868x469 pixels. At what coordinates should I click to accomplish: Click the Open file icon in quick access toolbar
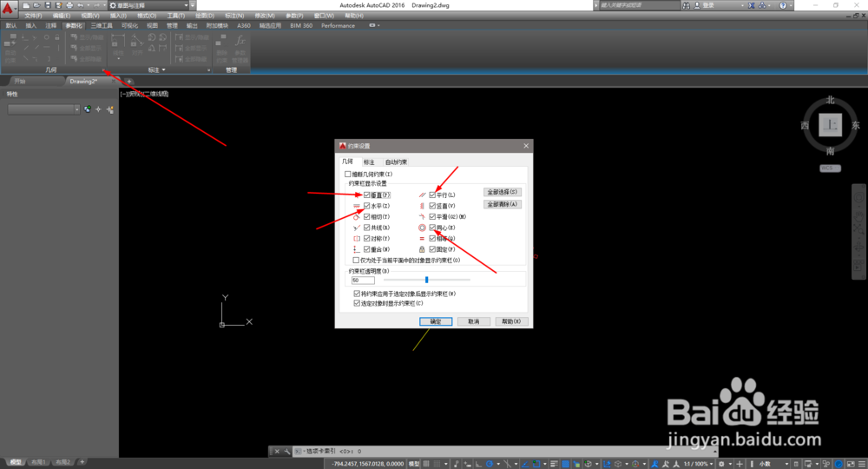[x=36, y=5]
